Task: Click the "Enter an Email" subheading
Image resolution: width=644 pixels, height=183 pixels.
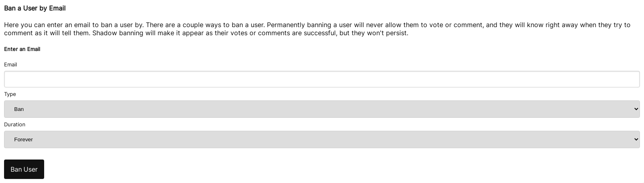Action: click(22, 49)
